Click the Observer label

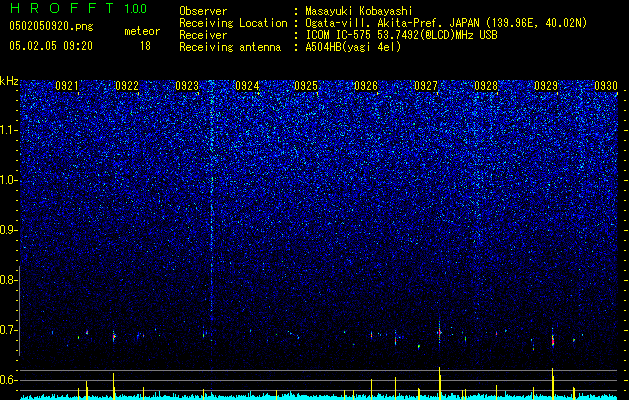[x=203, y=11]
